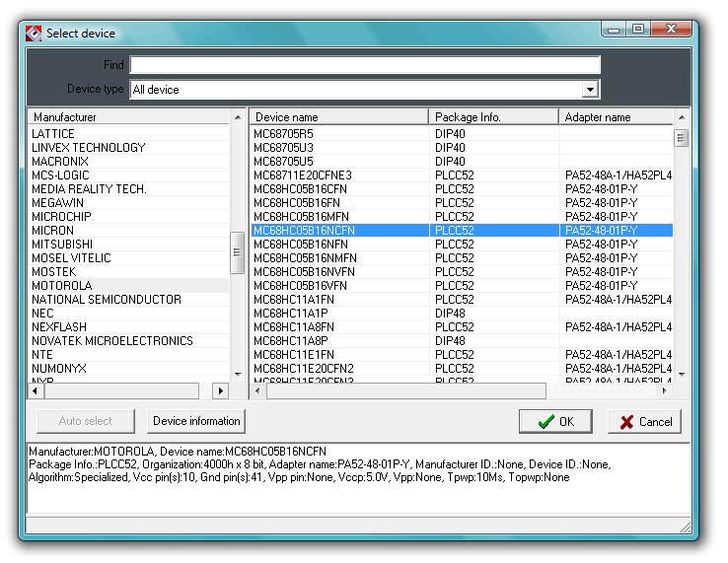
Task: Select manufacturer MACRONIX
Action: (128, 162)
